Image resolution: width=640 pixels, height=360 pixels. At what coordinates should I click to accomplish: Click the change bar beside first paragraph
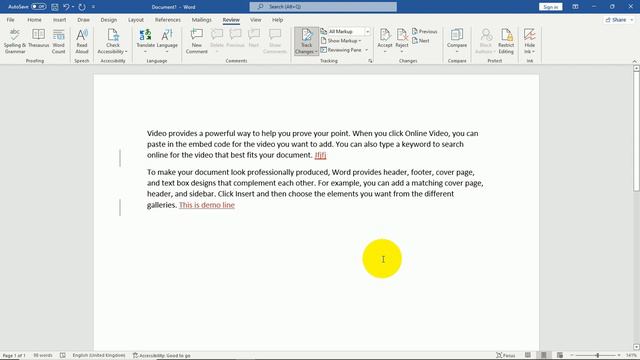[120, 158]
